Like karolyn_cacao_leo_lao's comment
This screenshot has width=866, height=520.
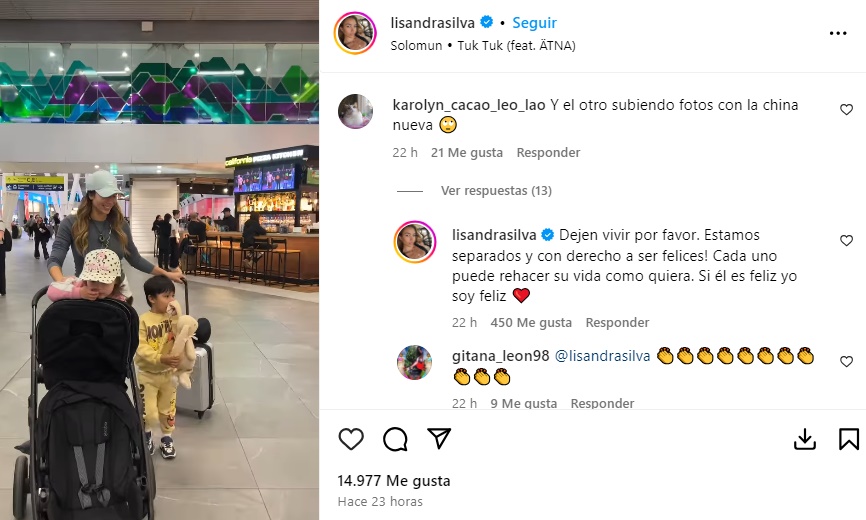click(846, 110)
